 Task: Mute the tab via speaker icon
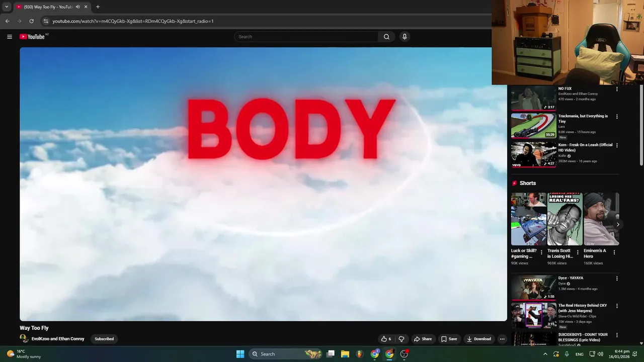[x=77, y=7]
